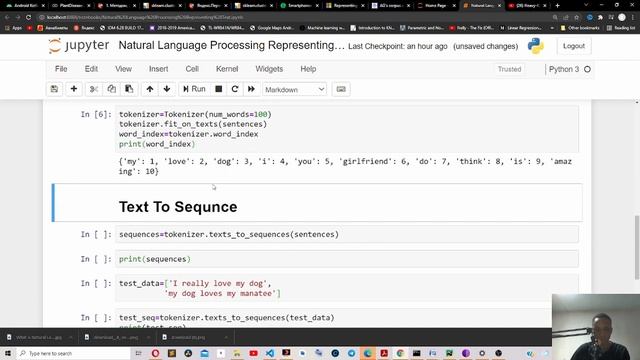Open the Apps bookmarks shortcut

pyautogui.click(x=13, y=28)
